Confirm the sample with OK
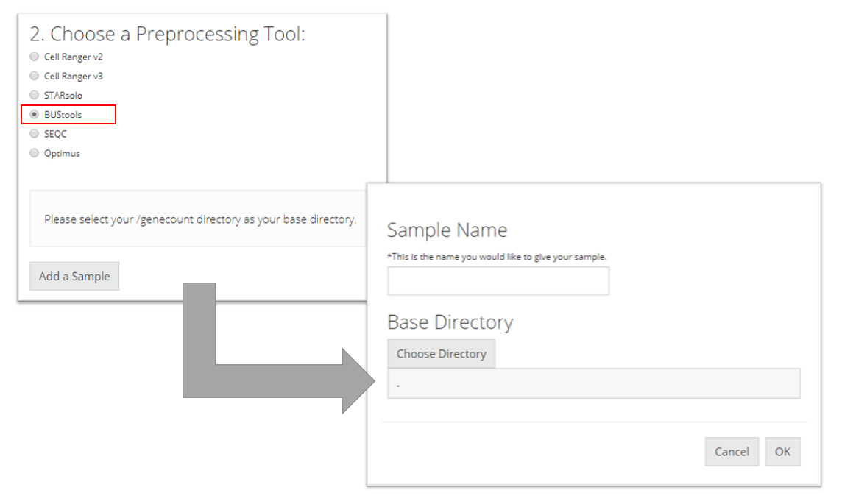The width and height of the screenshot is (842, 504). [x=782, y=452]
